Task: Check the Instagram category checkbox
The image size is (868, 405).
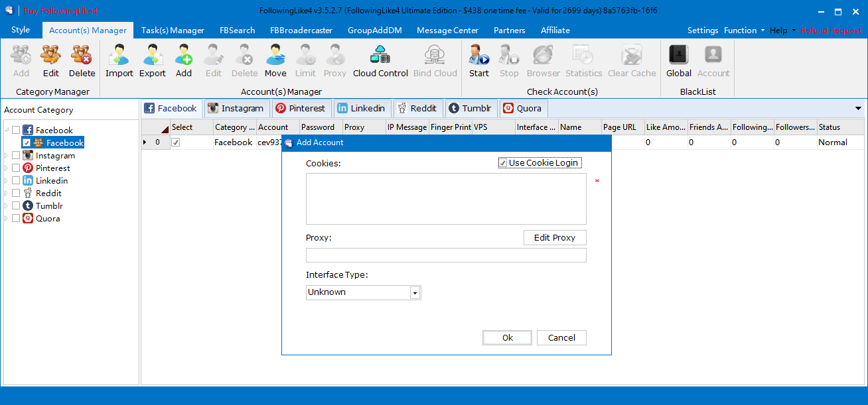Action: [x=16, y=156]
